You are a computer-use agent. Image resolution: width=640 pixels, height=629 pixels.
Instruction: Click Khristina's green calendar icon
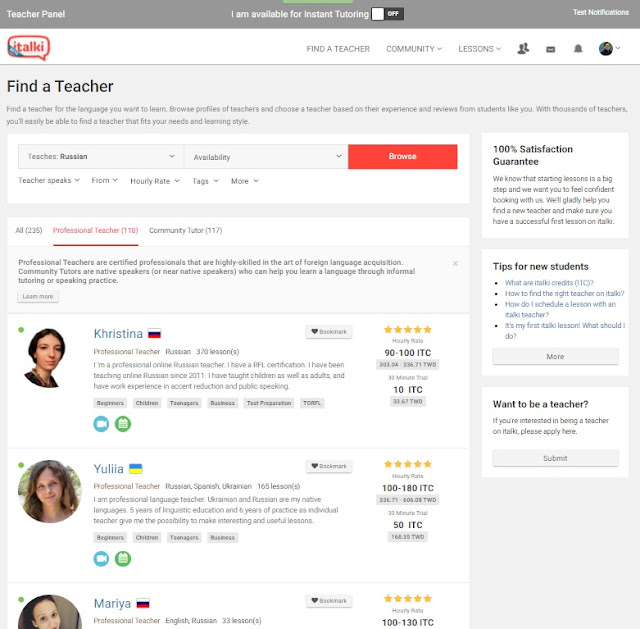[123, 424]
